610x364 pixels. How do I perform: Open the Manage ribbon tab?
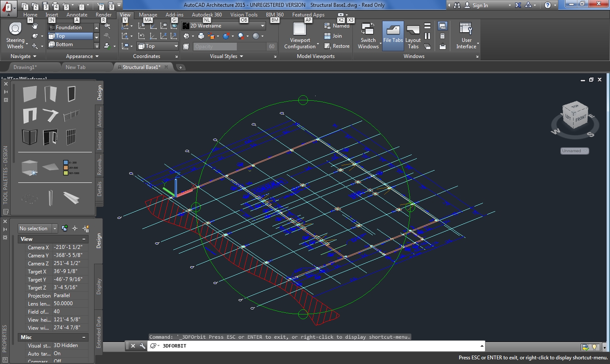coord(148,14)
